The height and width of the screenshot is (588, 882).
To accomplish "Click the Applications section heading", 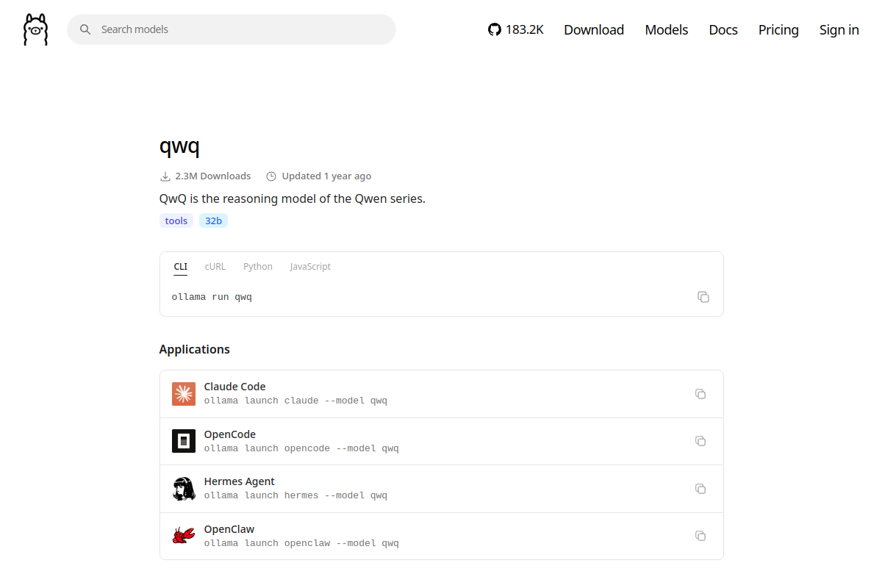I will pos(195,349).
